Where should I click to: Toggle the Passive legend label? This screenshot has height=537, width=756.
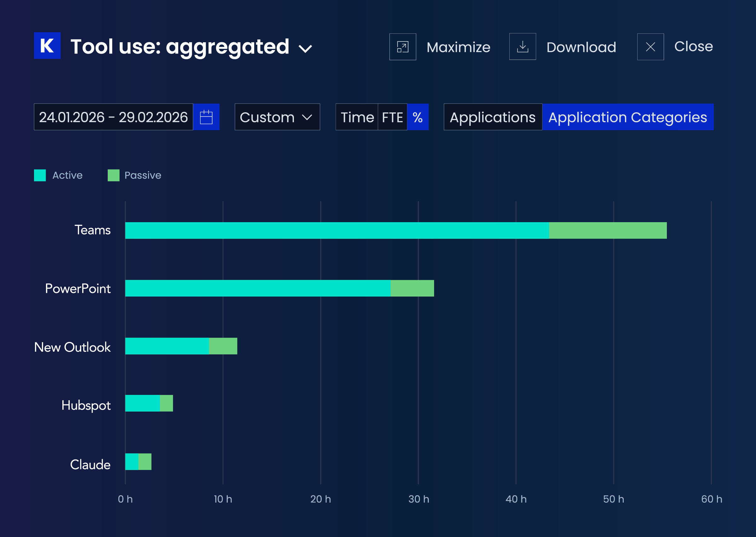coord(143,175)
